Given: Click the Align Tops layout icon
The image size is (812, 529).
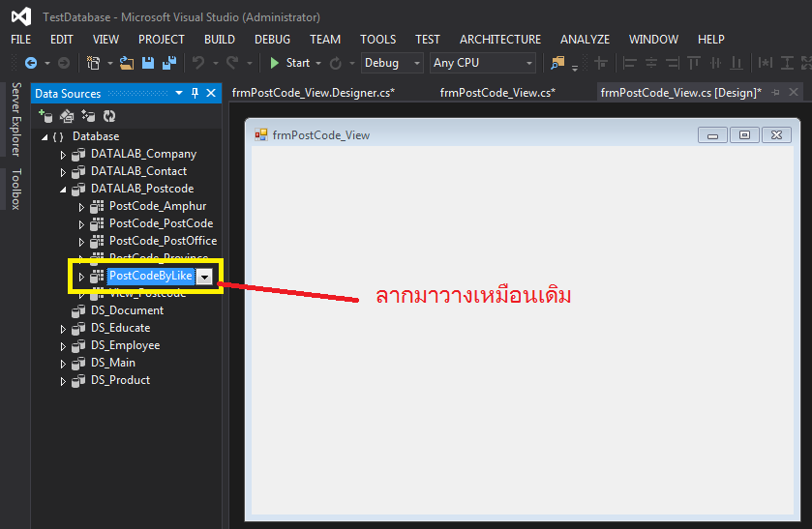Looking at the screenshot, I should click(x=694, y=63).
